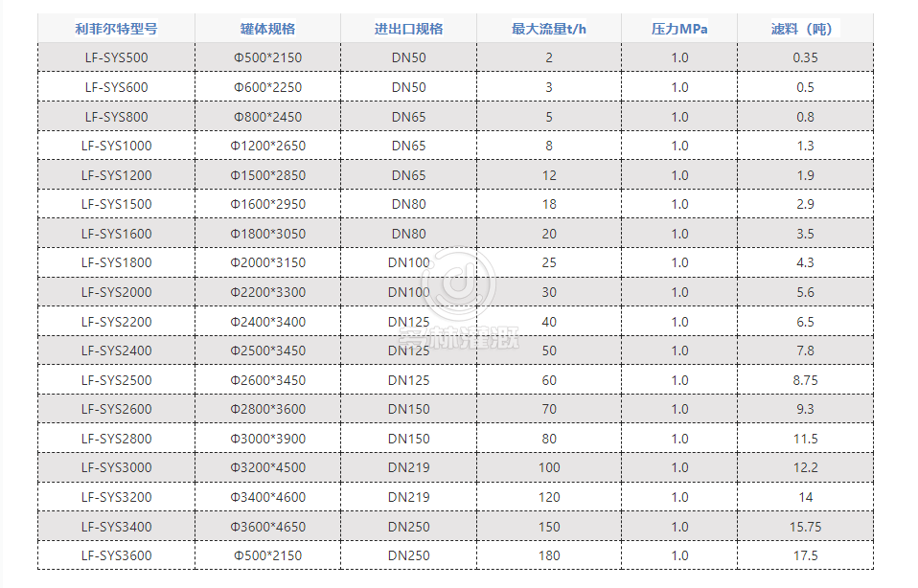Select the 0.35 filter material cell
918x588 pixels.
pyautogui.click(x=805, y=57)
